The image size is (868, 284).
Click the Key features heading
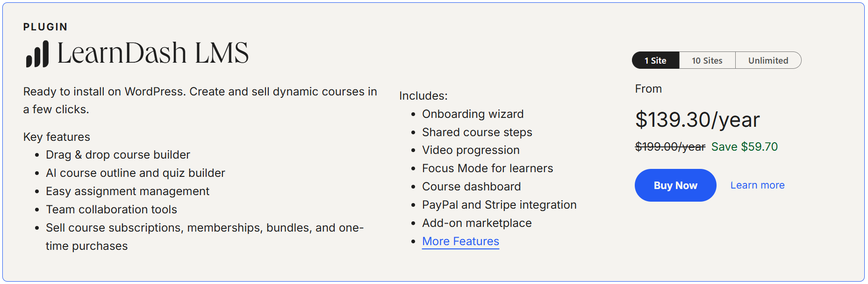(x=57, y=137)
